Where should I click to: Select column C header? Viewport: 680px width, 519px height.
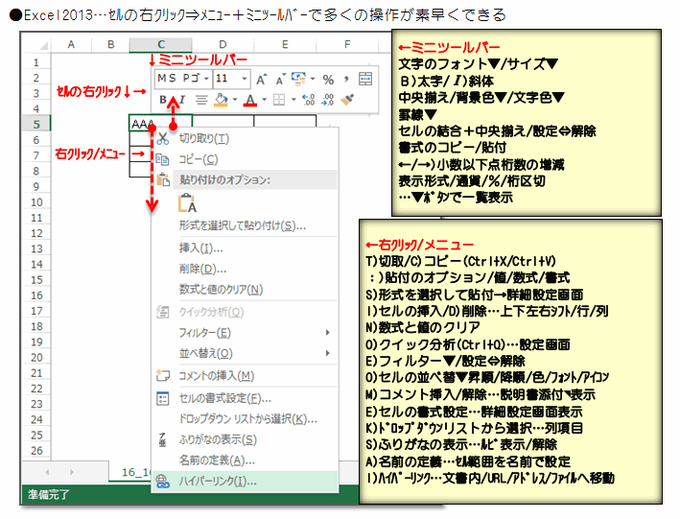coord(160,44)
